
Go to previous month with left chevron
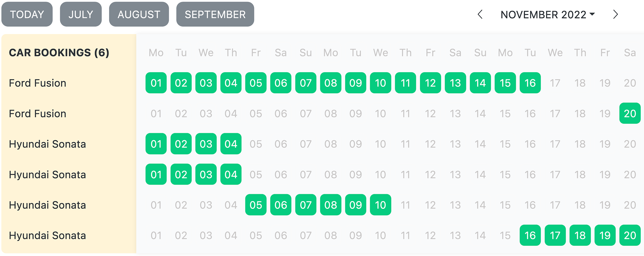pos(480,14)
